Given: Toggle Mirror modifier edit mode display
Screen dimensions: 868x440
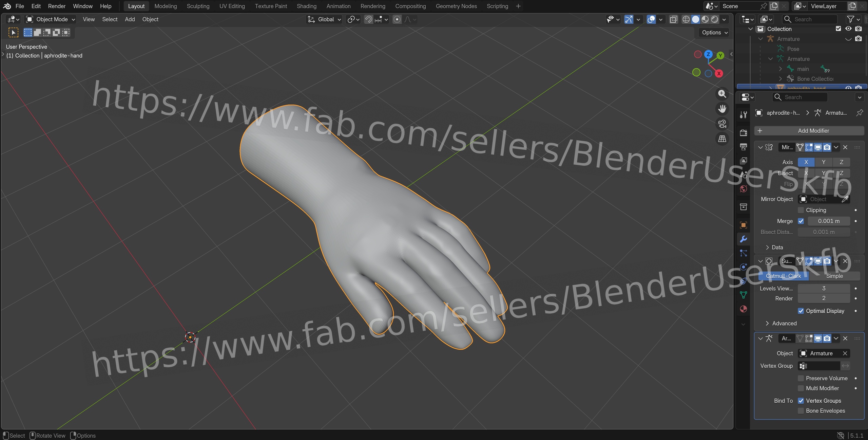Looking at the screenshot, I should (x=809, y=147).
